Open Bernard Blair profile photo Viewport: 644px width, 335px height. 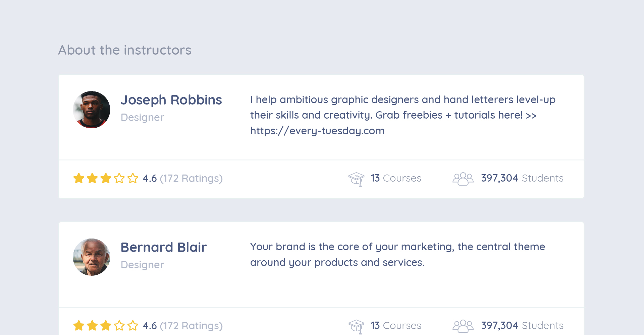[x=92, y=257]
